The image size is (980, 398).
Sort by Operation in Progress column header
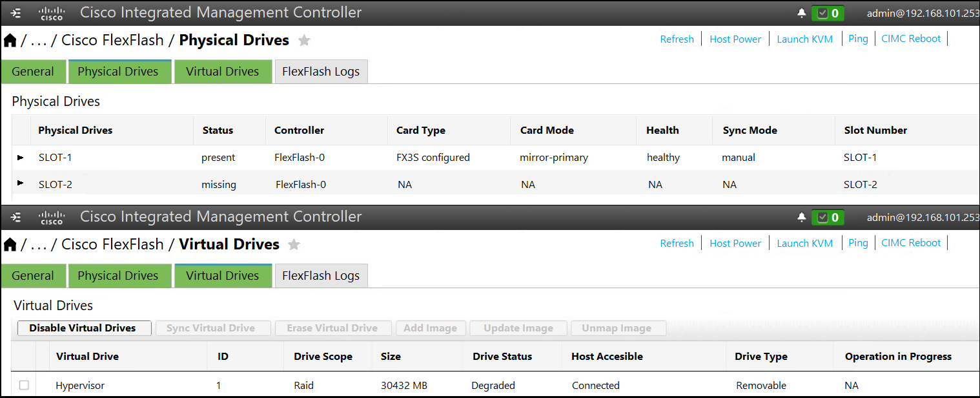(x=898, y=357)
